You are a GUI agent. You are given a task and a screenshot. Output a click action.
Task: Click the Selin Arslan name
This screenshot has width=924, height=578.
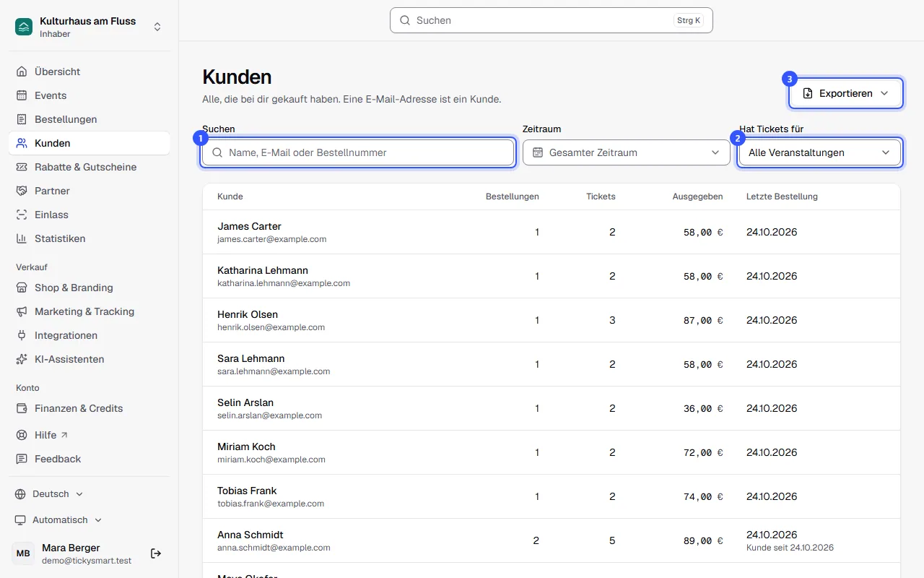tap(245, 402)
